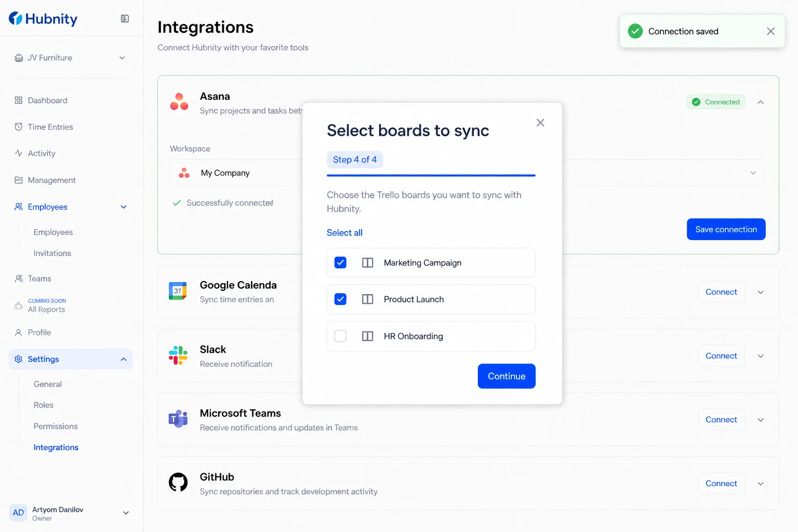Collapse the Employees menu chevron
The image size is (798, 532).
[124, 207]
